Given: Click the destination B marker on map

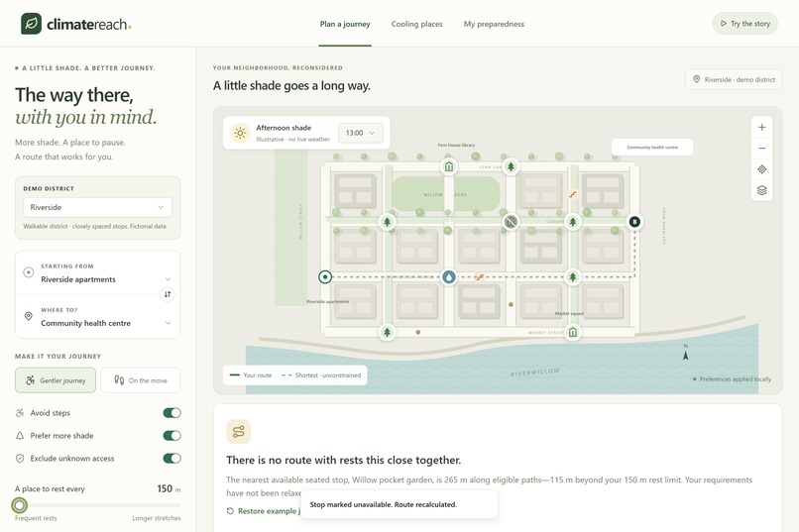Looking at the screenshot, I should (634, 222).
